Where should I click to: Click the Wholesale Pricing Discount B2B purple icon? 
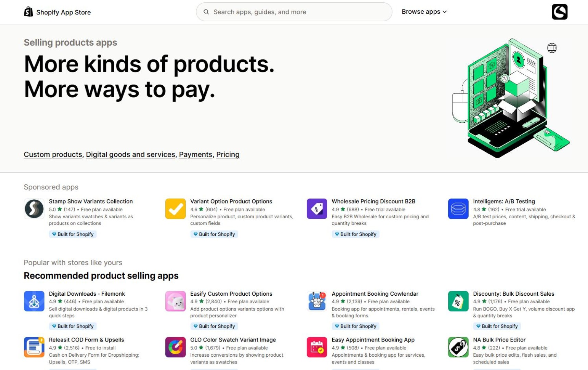pos(317,209)
